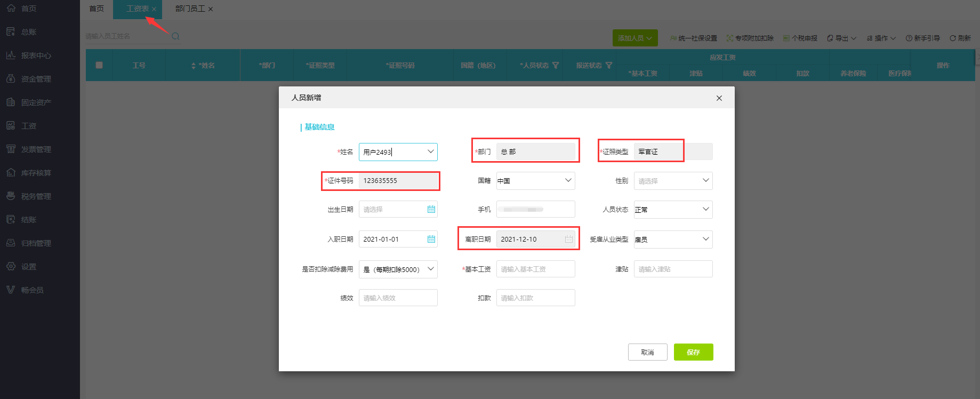The width and height of the screenshot is (980, 399).
Task: Open the 国籍 dropdown
Action: 568,181
